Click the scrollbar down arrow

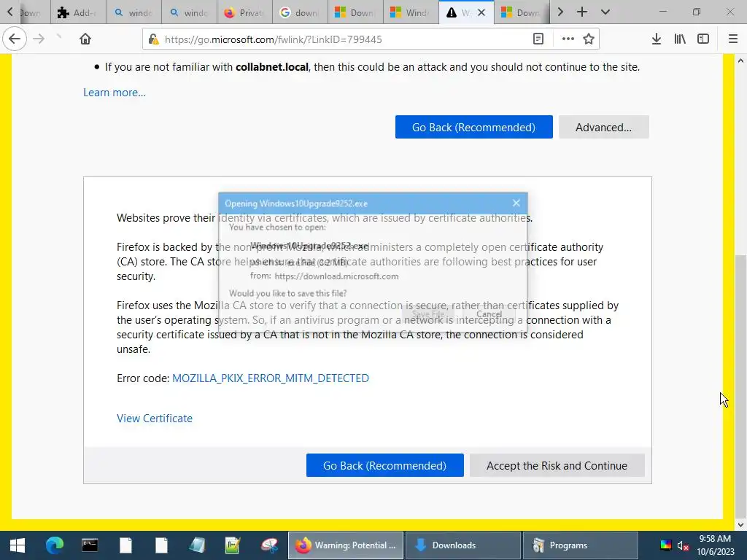point(740,525)
